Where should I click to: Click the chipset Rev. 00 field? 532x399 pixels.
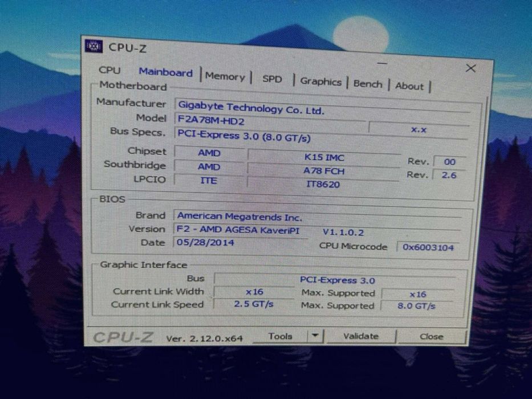pyautogui.click(x=449, y=162)
